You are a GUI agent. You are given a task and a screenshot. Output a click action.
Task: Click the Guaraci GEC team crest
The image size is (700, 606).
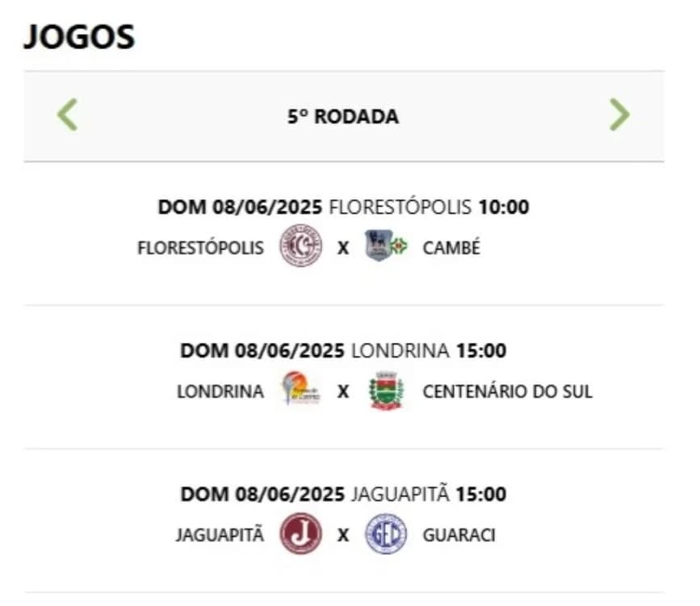pyautogui.click(x=386, y=534)
